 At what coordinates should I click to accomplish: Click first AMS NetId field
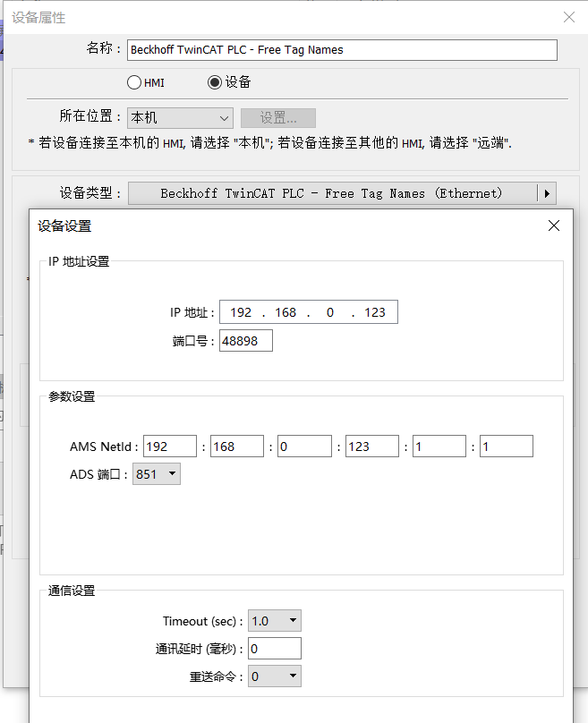point(169,447)
